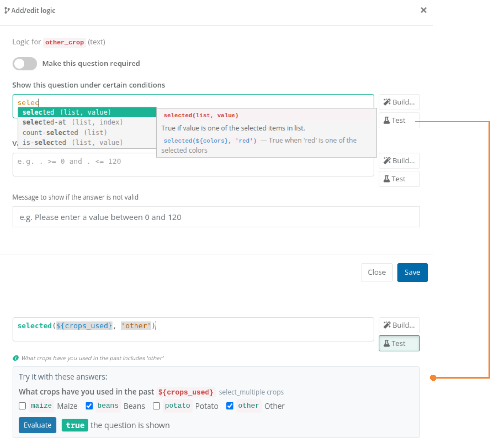
Task: Click Test beside the validation field
Action: (399, 179)
